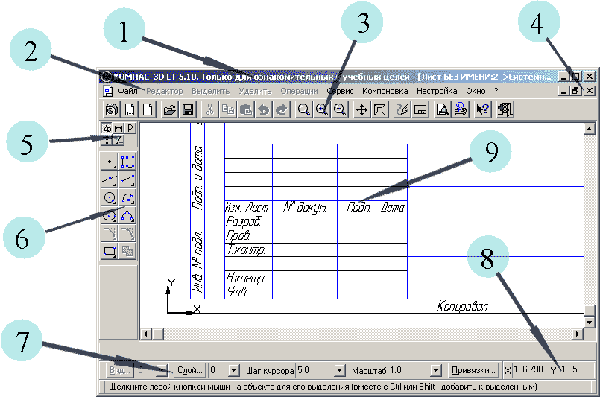Viewport: 600px width, 397px height.
Task: Click the document icon left of Файл menu
Action: (x=108, y=91)
